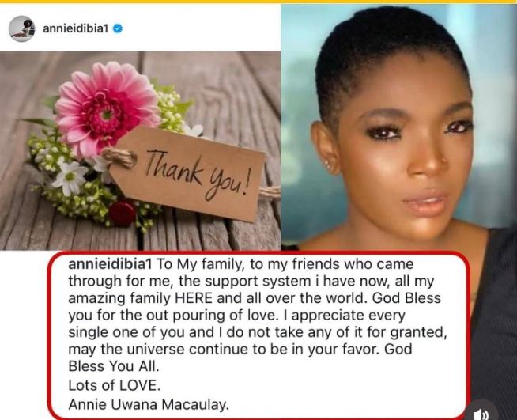This screenshot has width=517, height=420.
Task: Click the 'Lots of LOVE.' caption line
Action: [x=115, y=385]
